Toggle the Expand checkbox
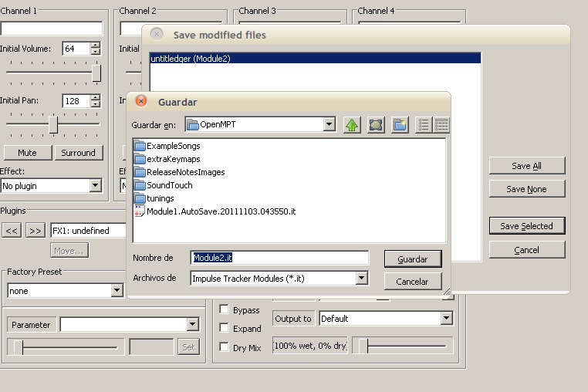588x392 pixels. (225, 329)
